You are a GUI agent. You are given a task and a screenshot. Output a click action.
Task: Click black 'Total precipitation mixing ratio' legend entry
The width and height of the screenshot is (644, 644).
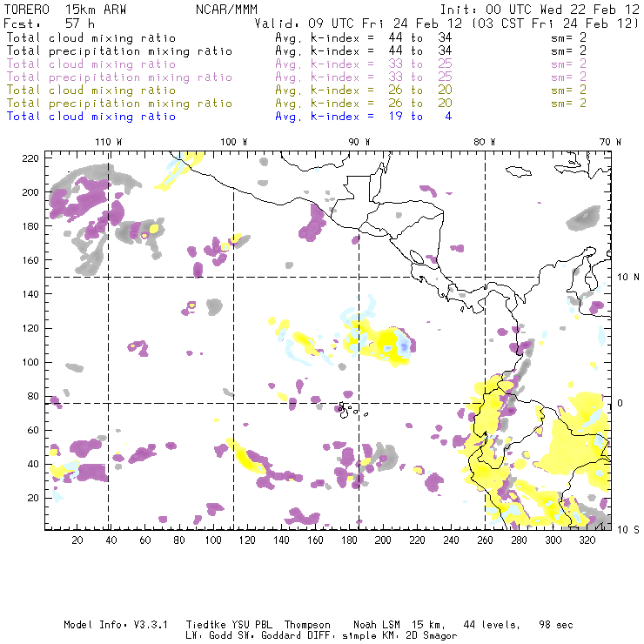(119, 51)
